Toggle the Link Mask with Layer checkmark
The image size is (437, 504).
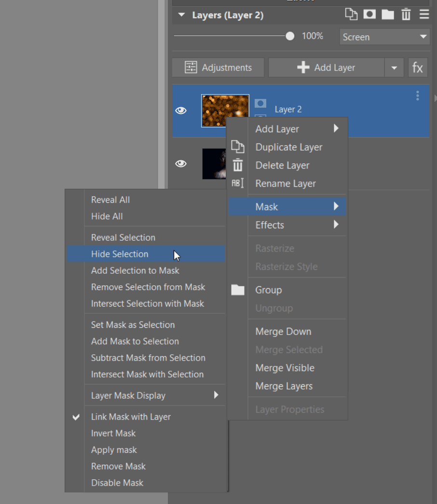coord(76,417)
